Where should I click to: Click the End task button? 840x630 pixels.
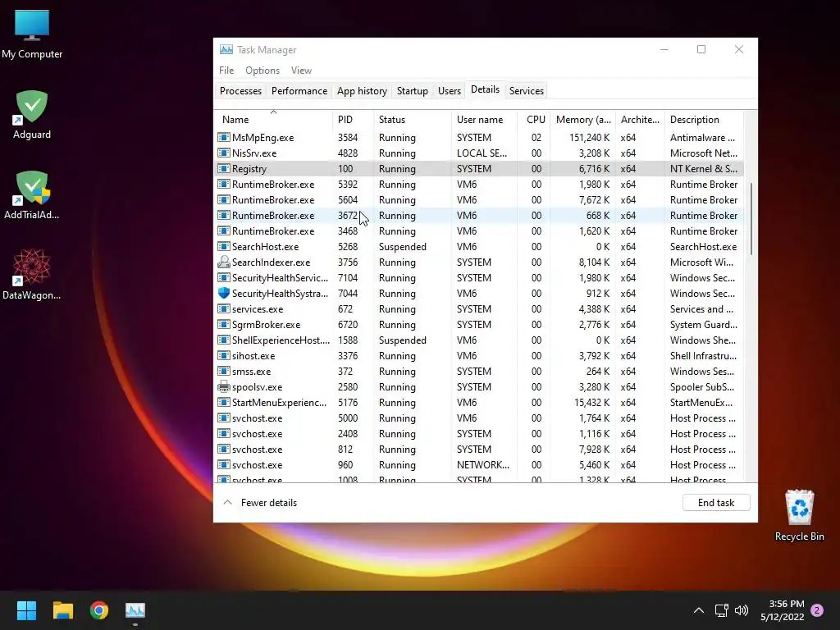click(x=715, y=503)
